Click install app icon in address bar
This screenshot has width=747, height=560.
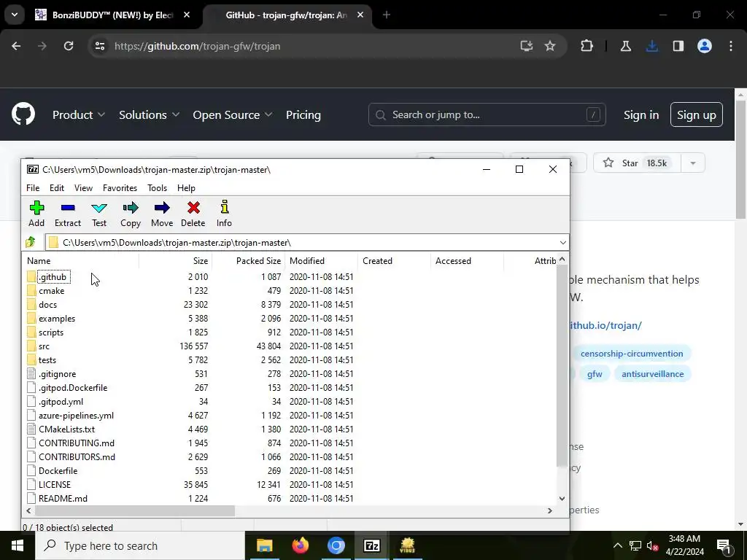(527, 46)
